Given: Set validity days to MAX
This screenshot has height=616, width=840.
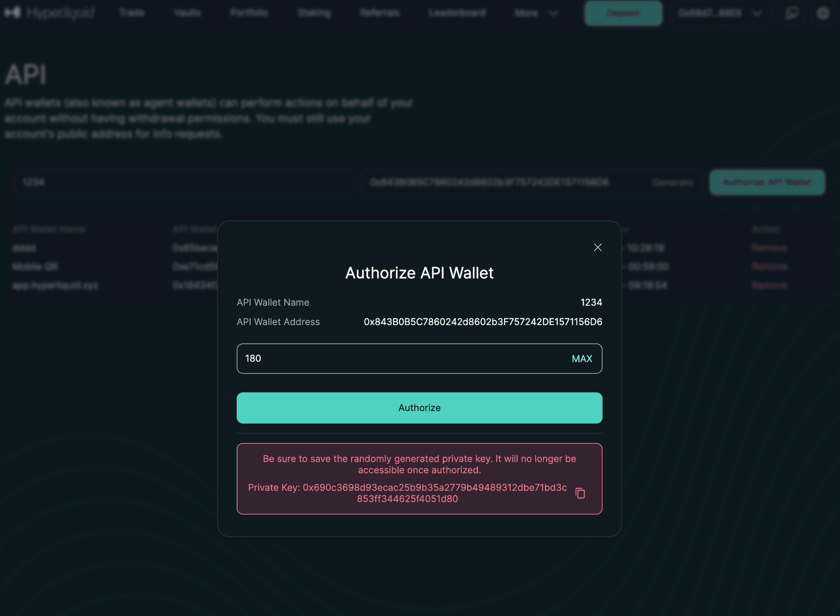Looking at the screenshot, I should pyautogui.click(x=582, y=359).
